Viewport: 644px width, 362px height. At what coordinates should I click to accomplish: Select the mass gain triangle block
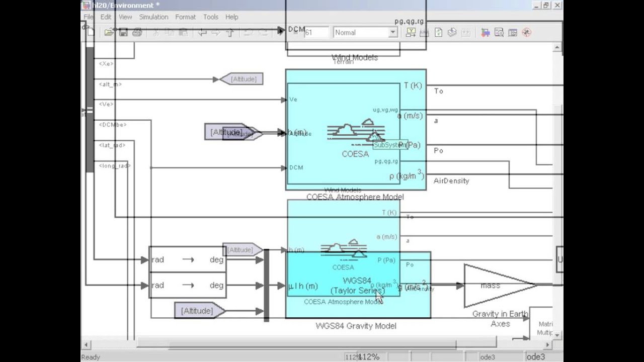click(x=500, y=286)
